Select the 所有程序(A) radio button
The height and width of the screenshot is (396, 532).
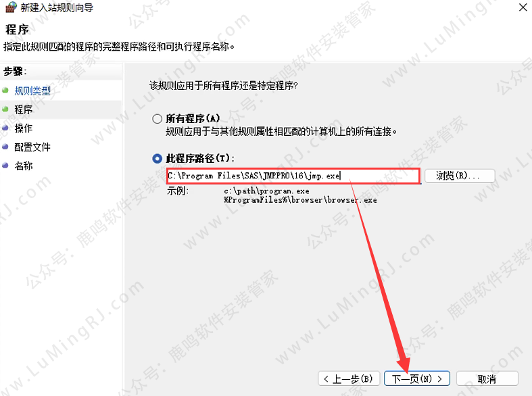pos(157,119)
